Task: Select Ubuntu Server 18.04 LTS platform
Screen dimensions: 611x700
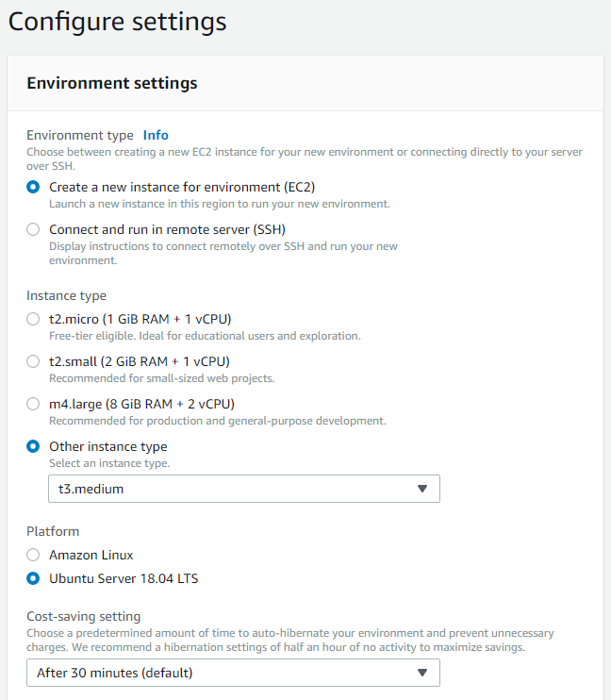Action: click(34, 578)
